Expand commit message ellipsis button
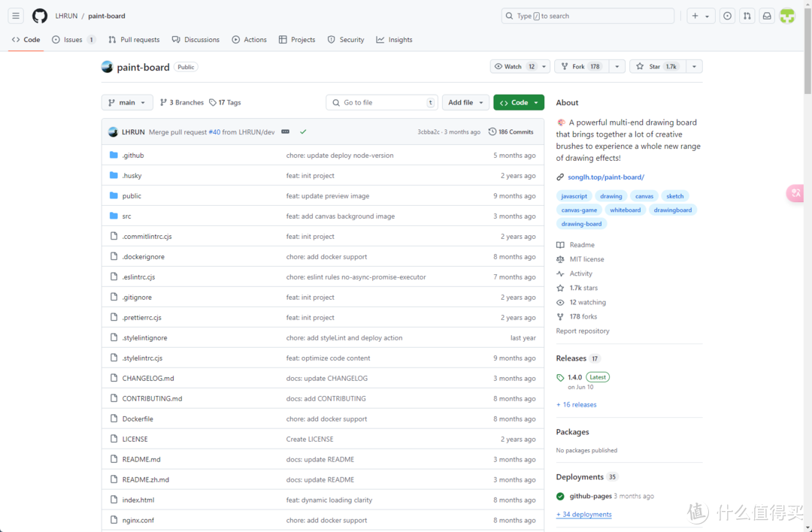The height and width of the screenshot is (532, 812). coord(286,131)
